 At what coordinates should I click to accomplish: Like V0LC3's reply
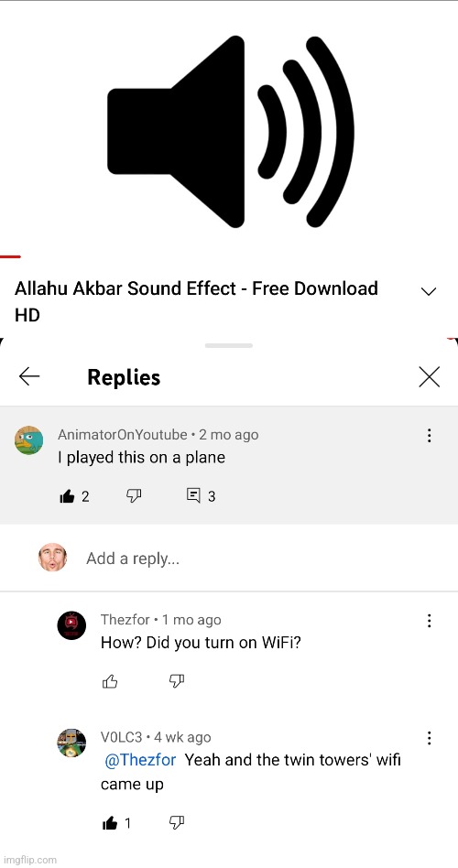(x=110, y=824)
